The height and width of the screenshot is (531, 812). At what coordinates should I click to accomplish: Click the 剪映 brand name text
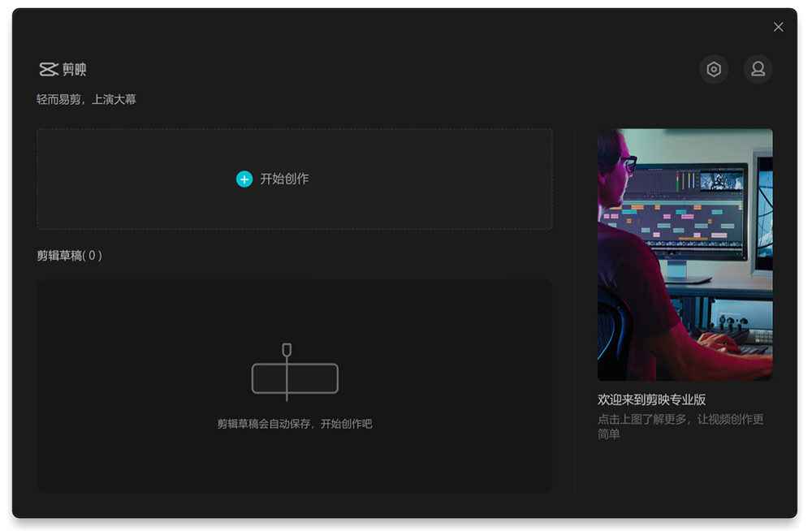(75, 70)
